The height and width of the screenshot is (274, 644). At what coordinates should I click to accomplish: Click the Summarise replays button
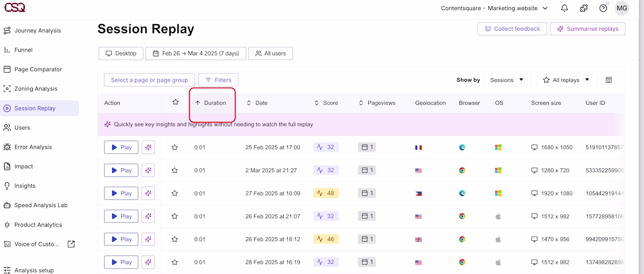tap(588, 29)
